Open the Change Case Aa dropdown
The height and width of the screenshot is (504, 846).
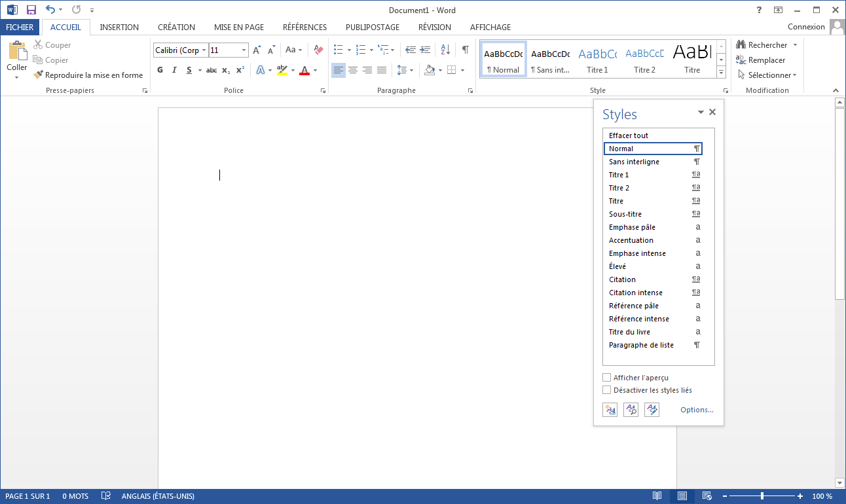tap(293, 50)
